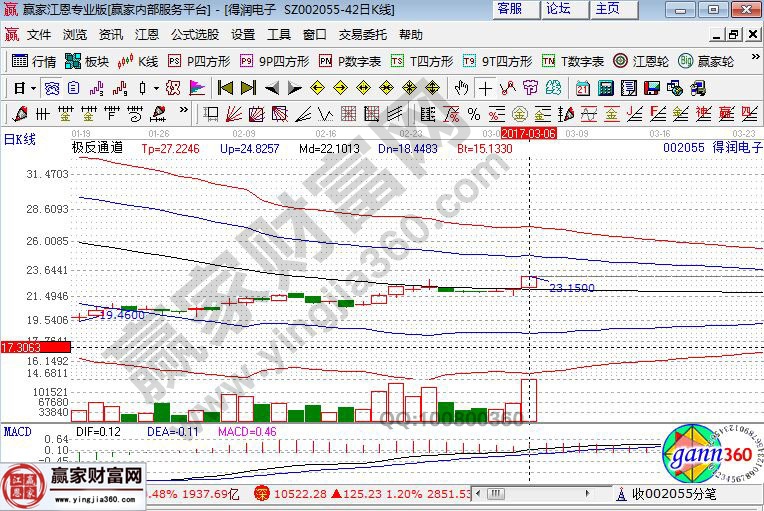Open the 浏览 menu
The image size is (764, 511).
coord(75,35)
